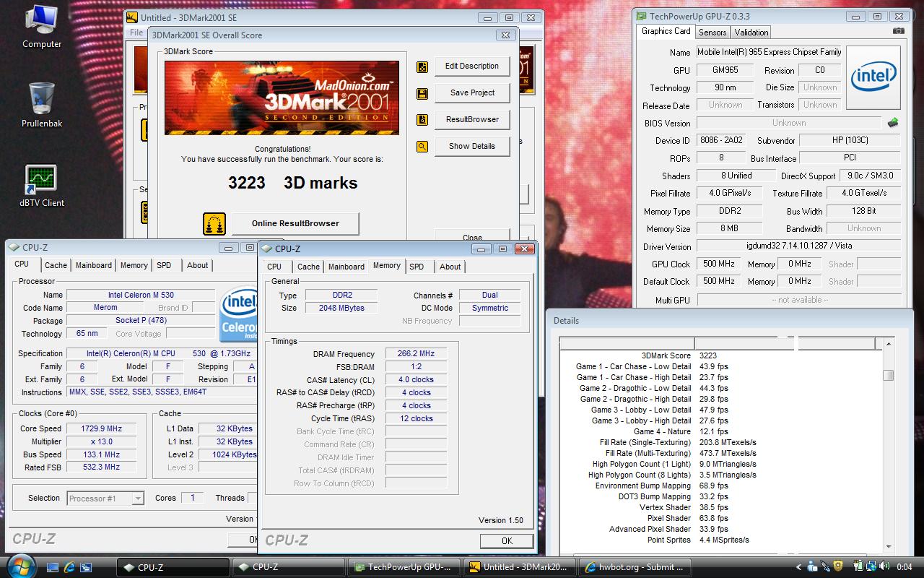The height and width of the screenshot is (578, 924).
Task: Click the icon beside the ResultBrowser button
Action: [x=422, y=120]
